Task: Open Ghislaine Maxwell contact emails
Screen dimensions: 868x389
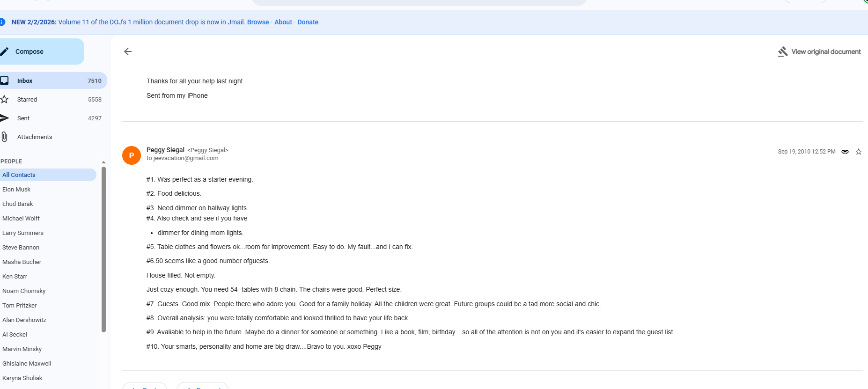Action: 27,363
